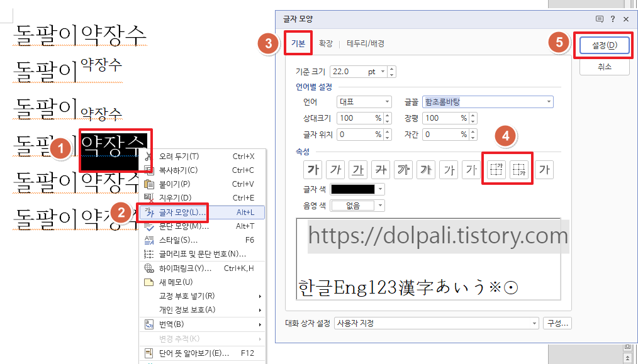Increase 상대크기 with up arrow
This screenshot has height=364, width=638.
click(388, 115)
